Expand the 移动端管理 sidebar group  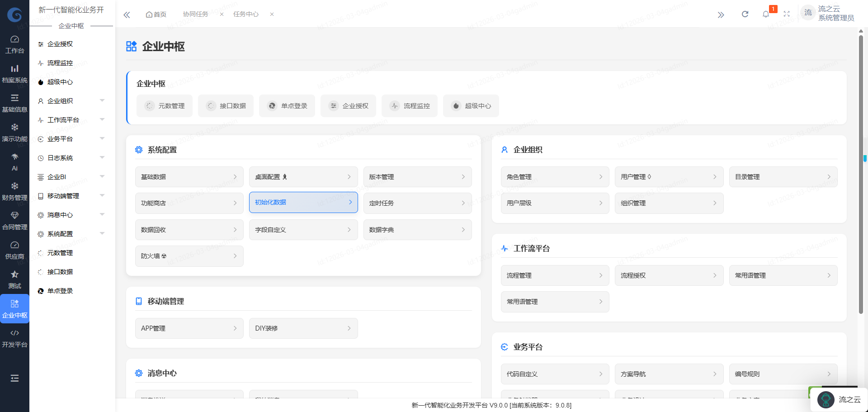pos(71,196)
